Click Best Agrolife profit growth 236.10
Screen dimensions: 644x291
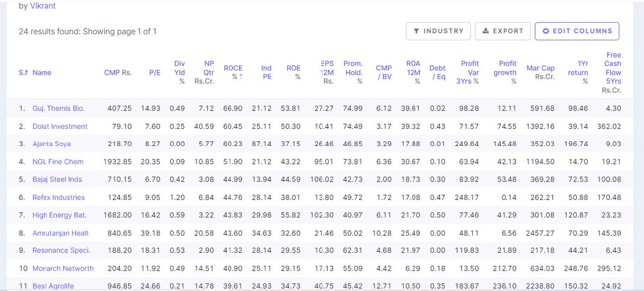pyautogui.click(x=505, y=286)
